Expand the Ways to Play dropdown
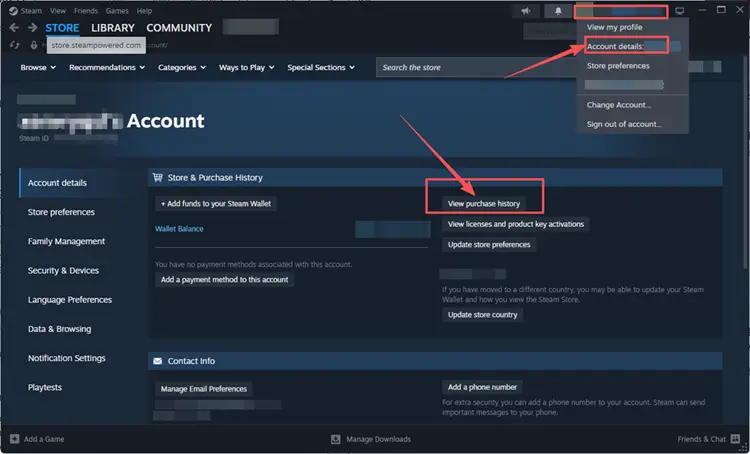 click(247, 67)
